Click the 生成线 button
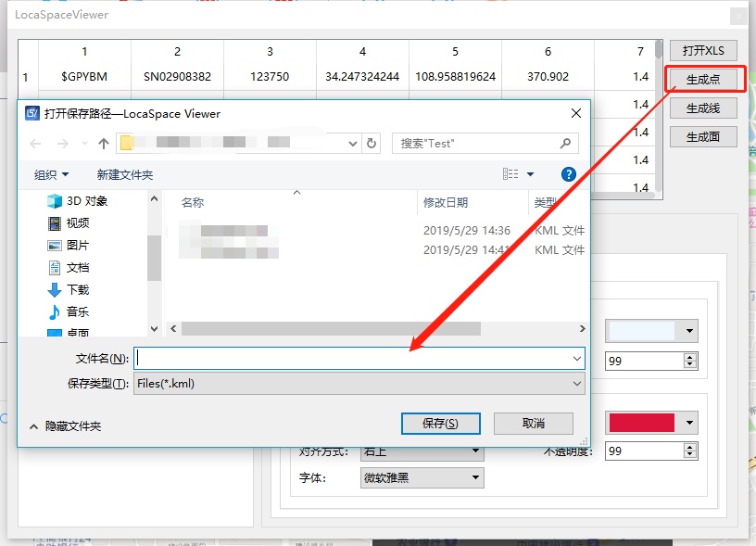Screen dimensions: 756x546 pos(703,108)
